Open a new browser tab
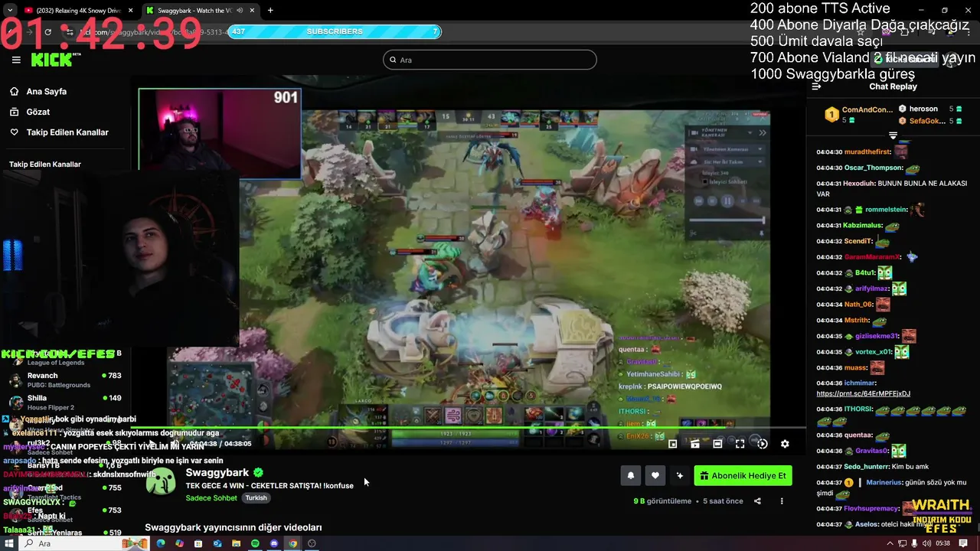The height and width of the screenshot is (551, 980). pos(270,11)
